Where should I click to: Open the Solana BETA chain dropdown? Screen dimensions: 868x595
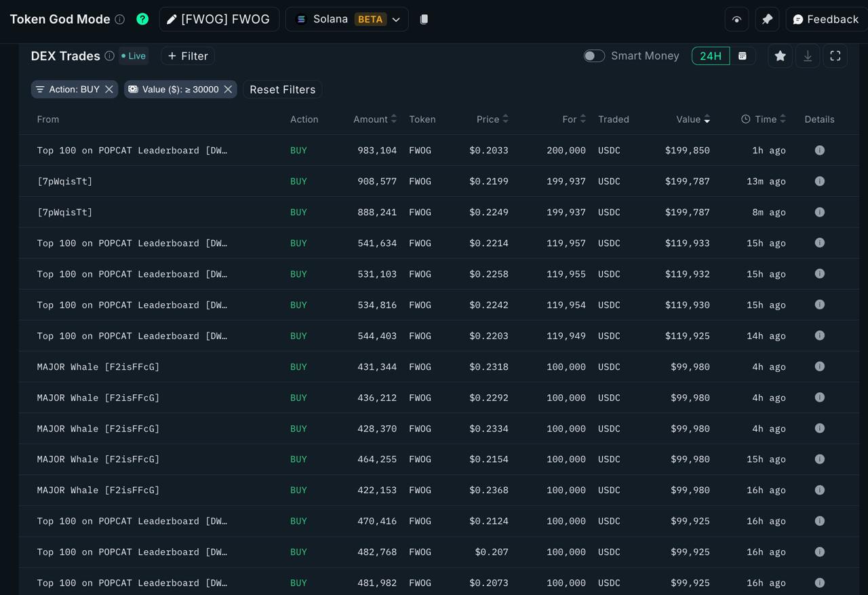[347, 19]
